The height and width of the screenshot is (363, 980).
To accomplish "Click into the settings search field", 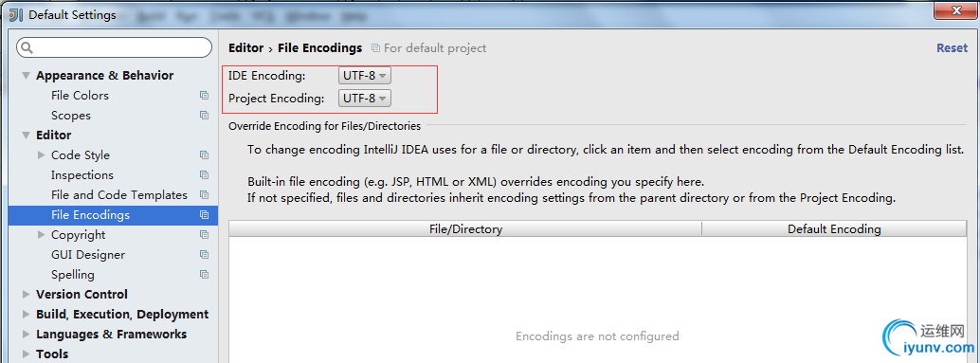I will click(115, 47).
